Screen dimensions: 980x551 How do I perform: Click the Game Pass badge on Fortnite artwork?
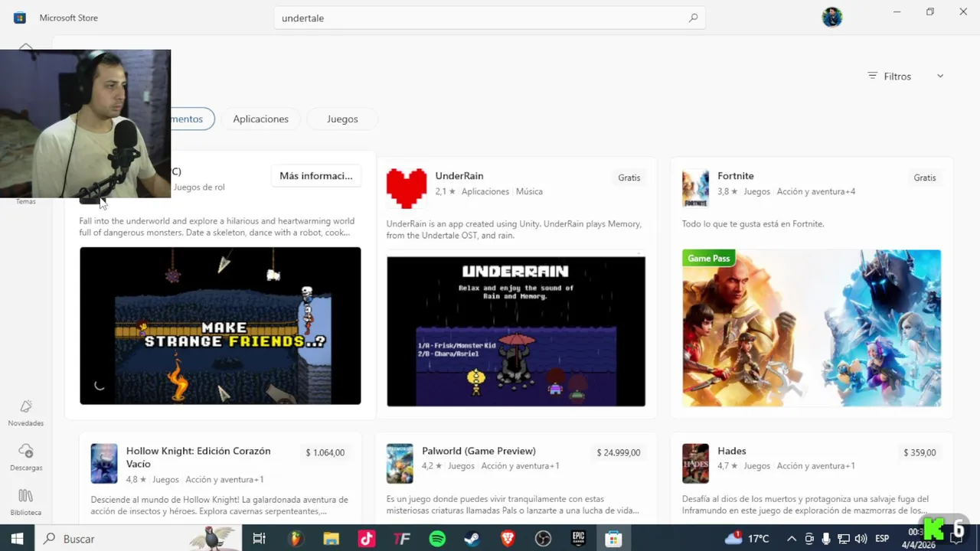pos(709,258)
